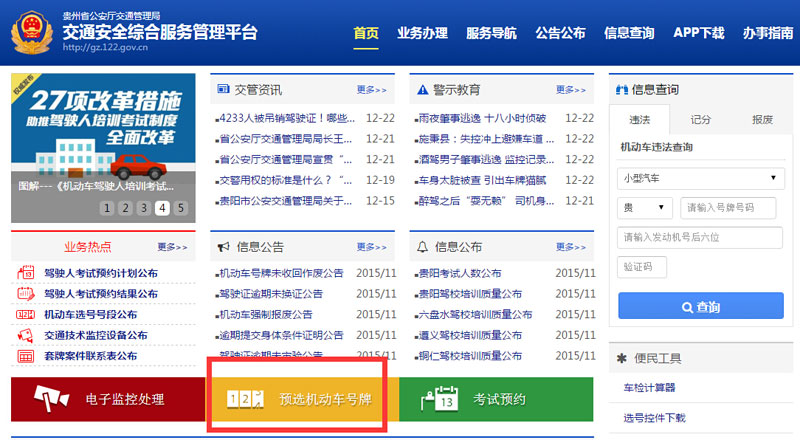Open the 业务办理 navigation menu
Screen dimensions: 800x440
[422, 33]
